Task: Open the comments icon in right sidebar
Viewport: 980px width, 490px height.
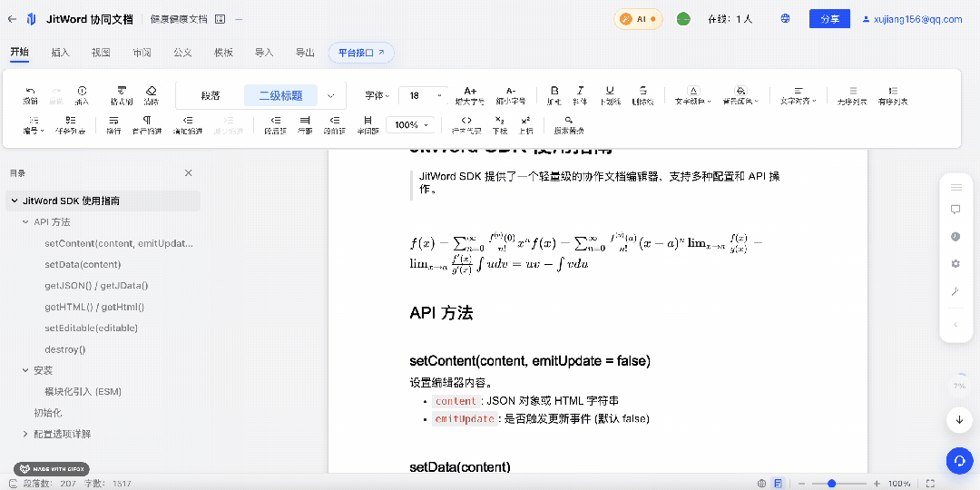Action: [x=955, y=210]
